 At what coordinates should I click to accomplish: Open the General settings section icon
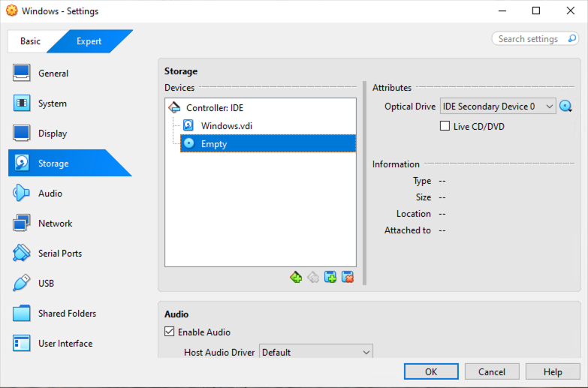pyautogui.click(x=21, y=73)
